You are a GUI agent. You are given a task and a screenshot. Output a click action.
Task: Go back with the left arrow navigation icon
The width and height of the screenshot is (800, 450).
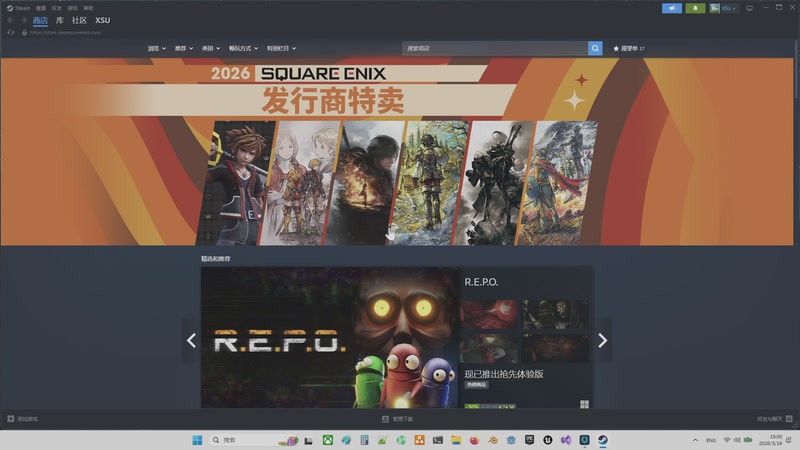(10, 20)
